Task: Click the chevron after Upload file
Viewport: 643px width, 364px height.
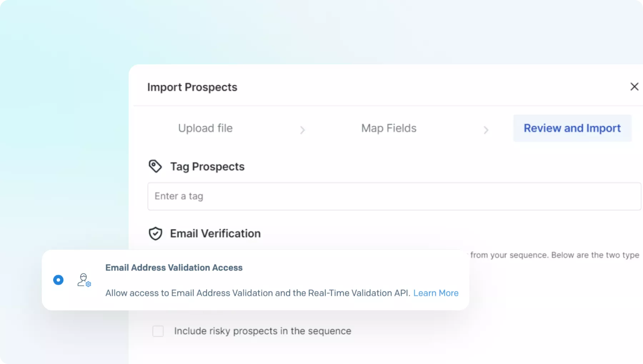Action: click(303, 130)
